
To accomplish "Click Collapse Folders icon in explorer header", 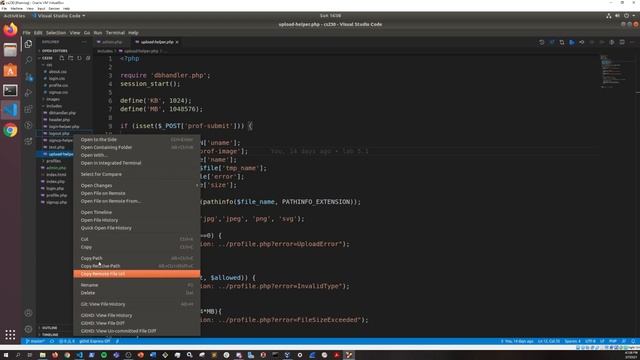I will tap(88, 58).
